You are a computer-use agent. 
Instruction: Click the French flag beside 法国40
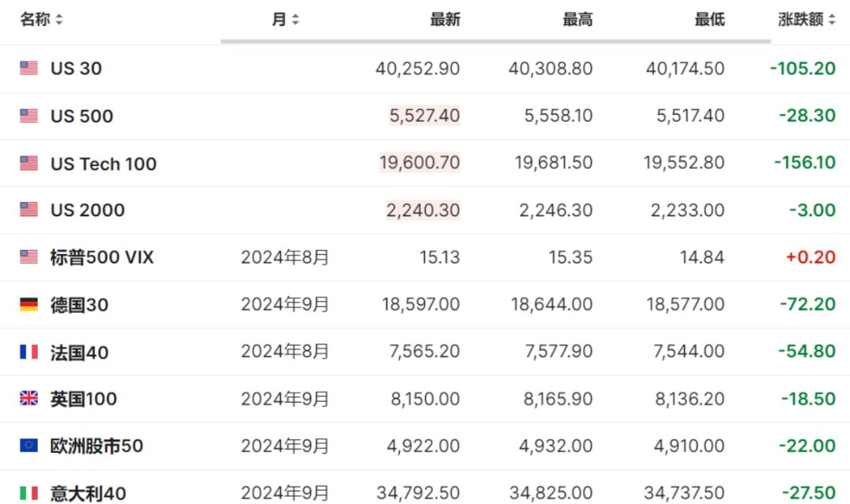(x=29, y=351)
